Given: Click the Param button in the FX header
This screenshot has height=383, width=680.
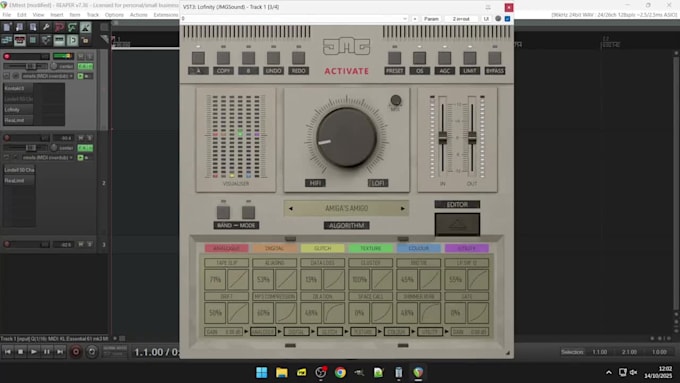Looking at the screenshot, I should (x=431, y=19).
